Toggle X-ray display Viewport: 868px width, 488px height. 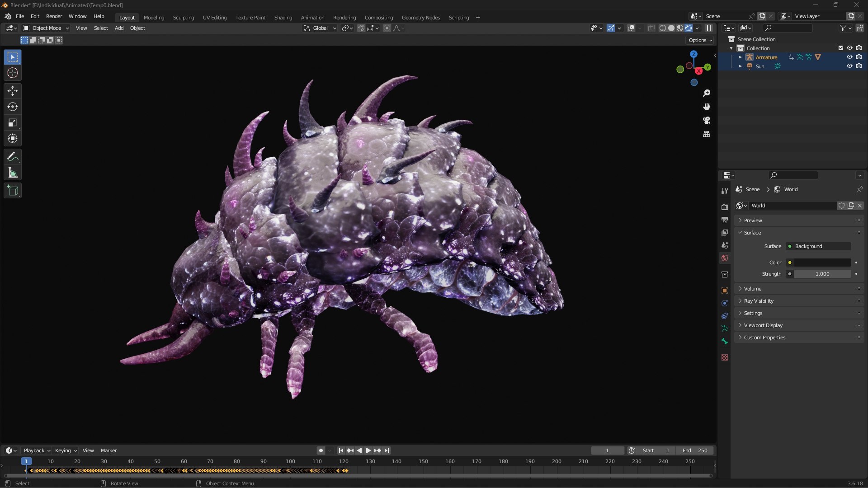point(651,28)
